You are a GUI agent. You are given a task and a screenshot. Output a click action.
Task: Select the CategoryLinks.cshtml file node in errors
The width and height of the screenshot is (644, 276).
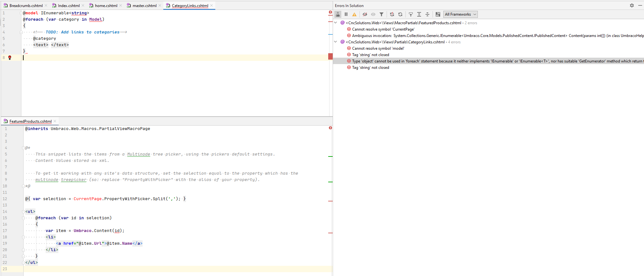(395, 42)
